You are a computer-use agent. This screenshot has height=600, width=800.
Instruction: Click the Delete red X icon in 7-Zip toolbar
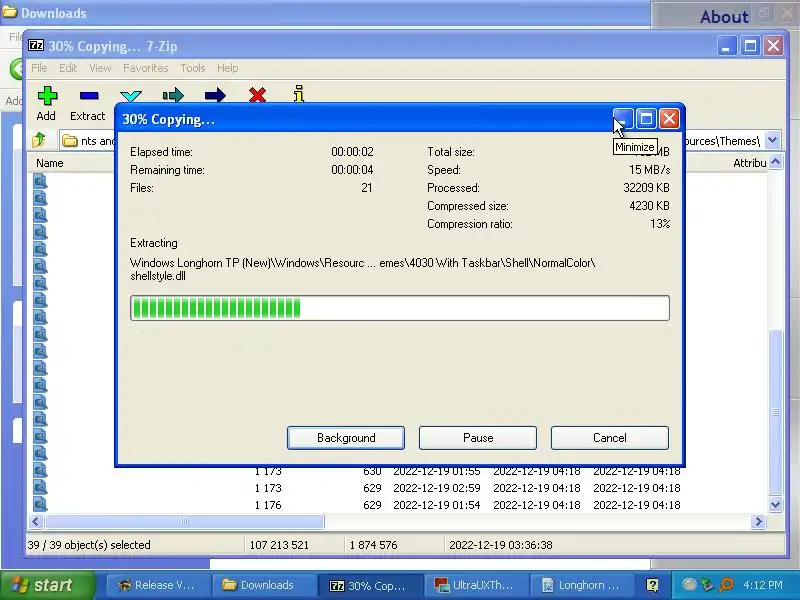click(x=257, y=95)
